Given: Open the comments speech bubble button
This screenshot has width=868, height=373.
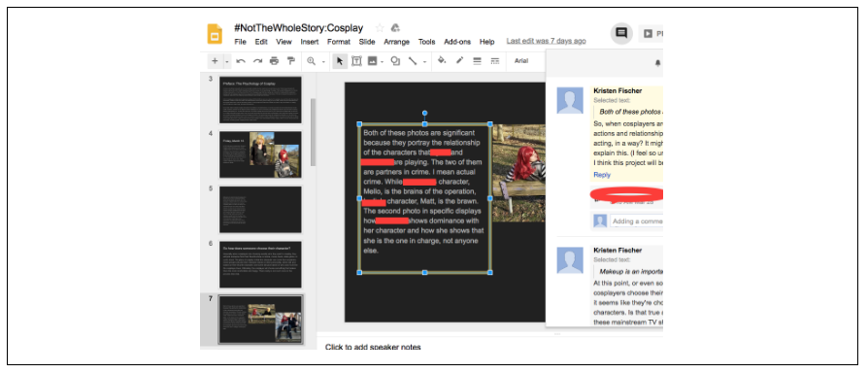Looking at the screenshot, I should pyautogui.click(x=621, y=33).
